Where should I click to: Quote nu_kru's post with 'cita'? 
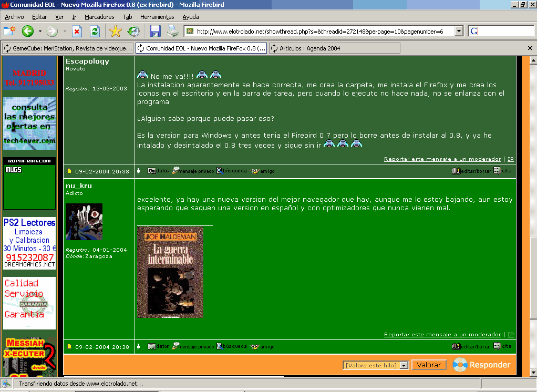click(502, 346)
